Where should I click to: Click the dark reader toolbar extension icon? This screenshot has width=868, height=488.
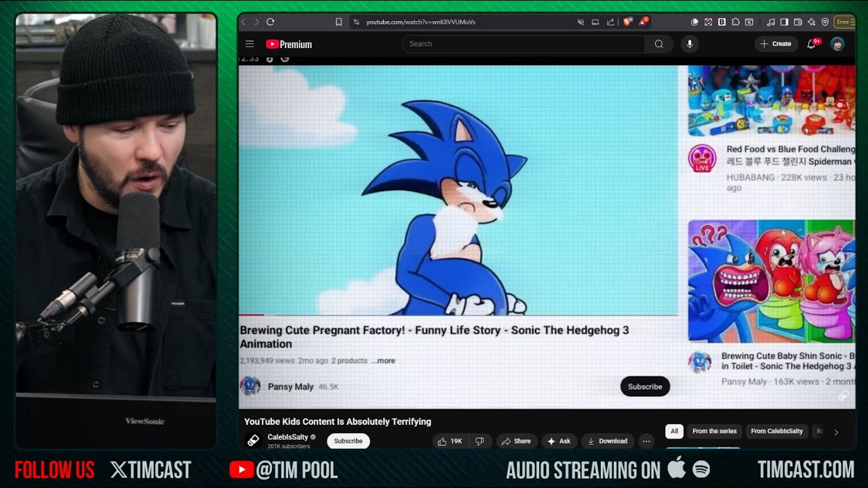click(x=694, y=22)
